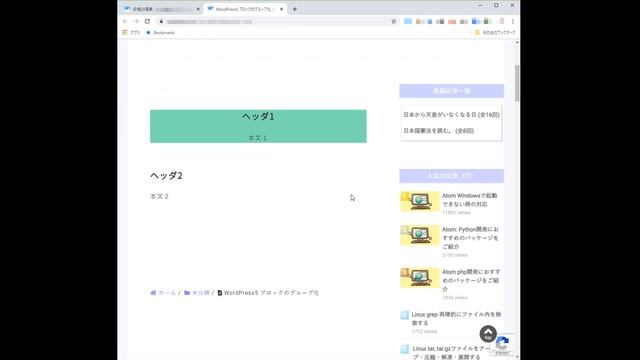Click small icon beside Linux tar article
Screen dimensions: 640x360
(404, 349)
